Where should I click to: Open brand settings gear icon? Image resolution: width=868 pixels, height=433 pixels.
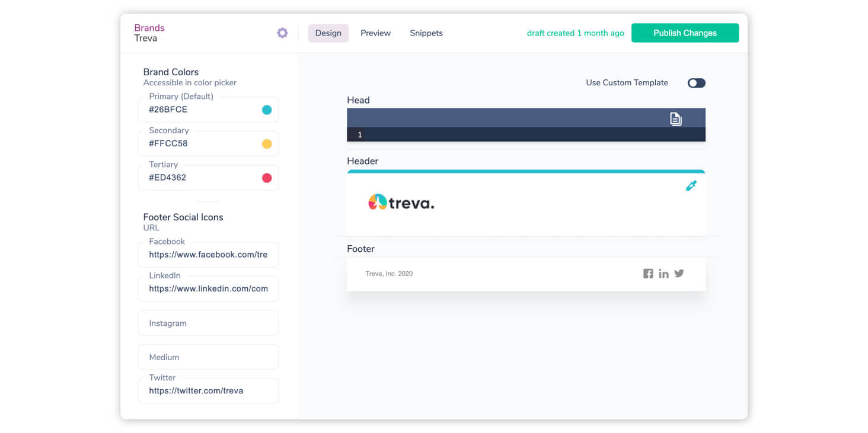tap(282, 33)
